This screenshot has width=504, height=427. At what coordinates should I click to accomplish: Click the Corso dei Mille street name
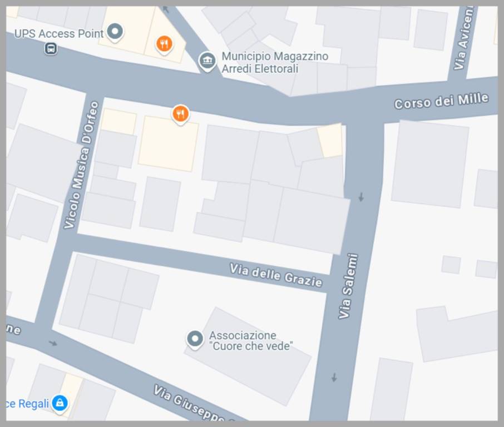[441, 101]
